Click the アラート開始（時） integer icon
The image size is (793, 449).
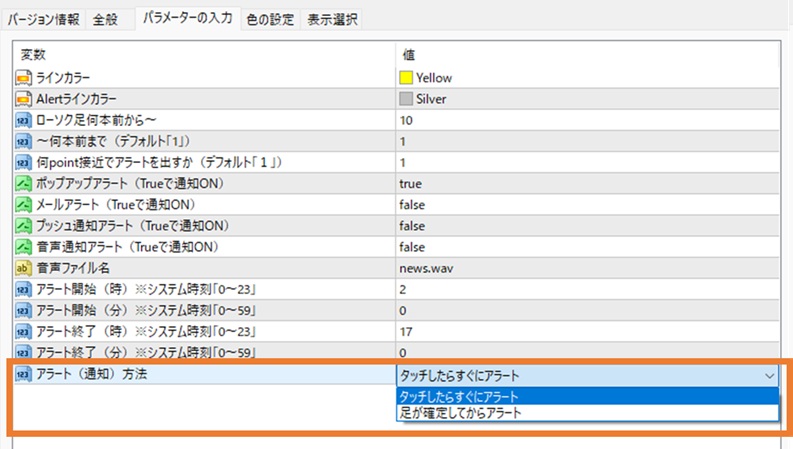point(23,289)
